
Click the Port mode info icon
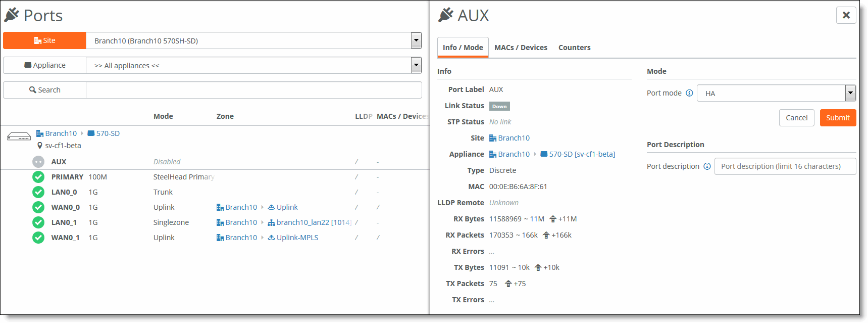point(689,93)
